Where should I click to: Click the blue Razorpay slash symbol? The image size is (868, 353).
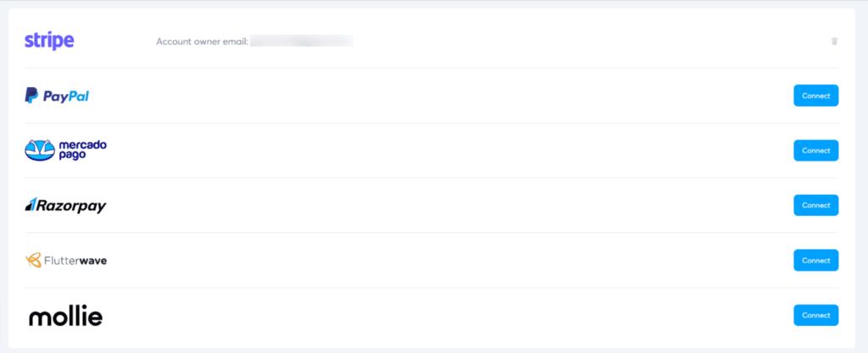point(31,205)
